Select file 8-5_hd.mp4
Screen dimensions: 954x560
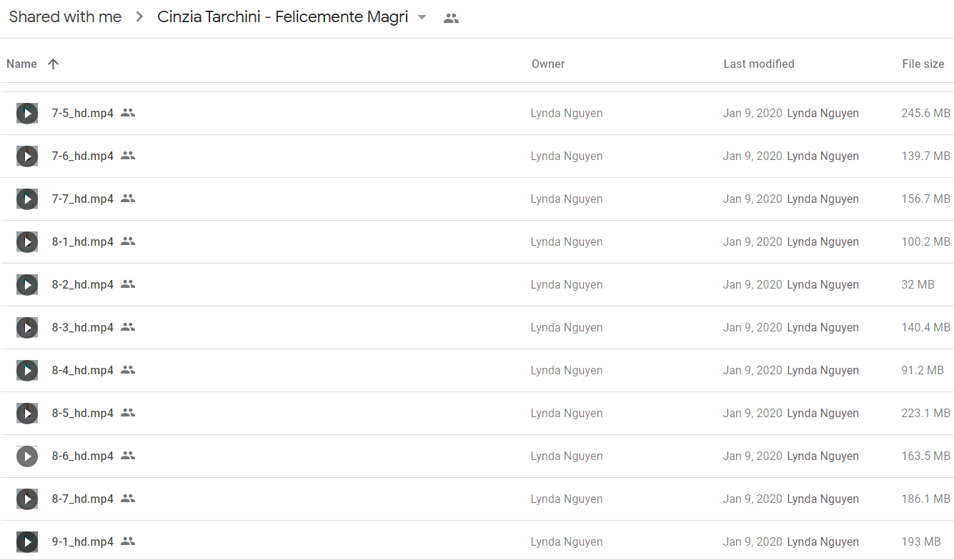click(x=477, y=413)
